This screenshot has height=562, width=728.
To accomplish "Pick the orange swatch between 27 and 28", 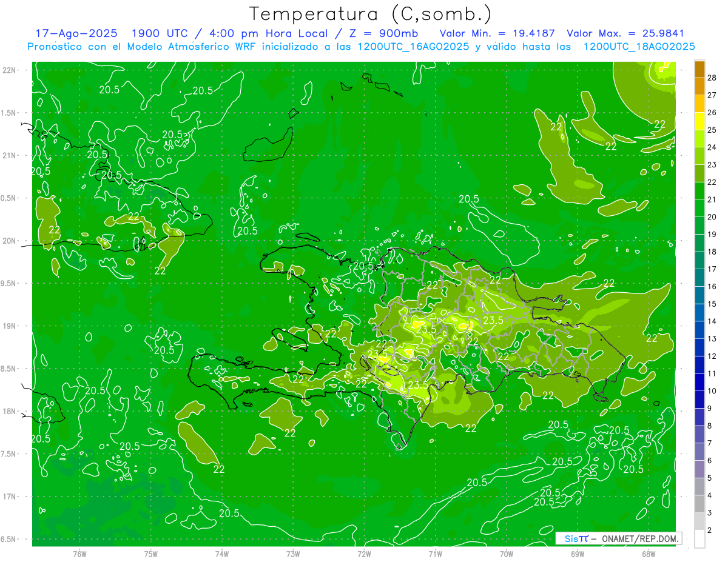I will pos(699,86).
